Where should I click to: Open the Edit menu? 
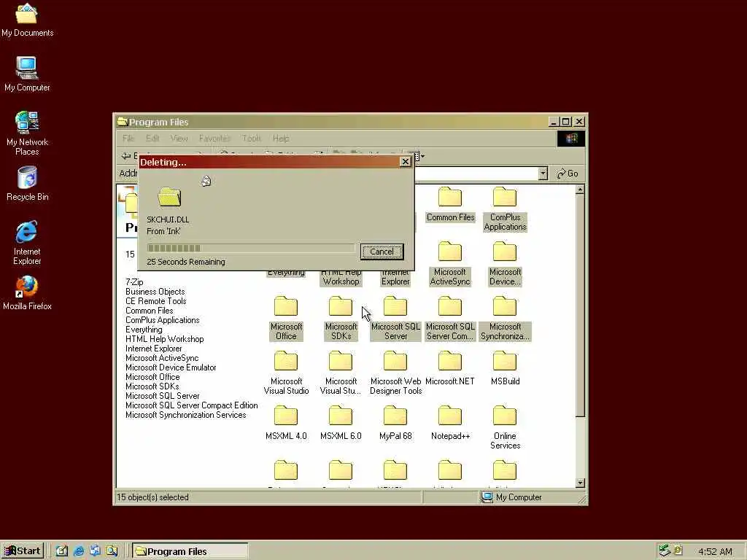(152, 138)
